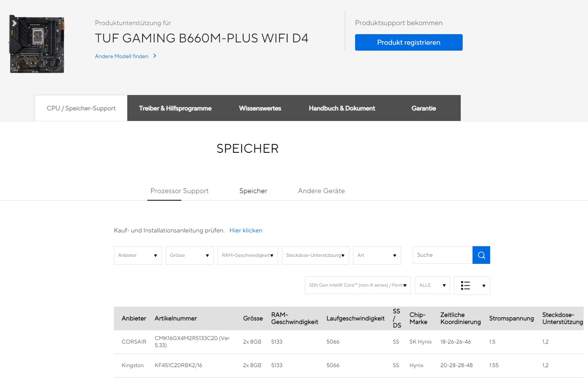
Task: Click the CORSAIR vendor cell
Action: tap(134, 342)
